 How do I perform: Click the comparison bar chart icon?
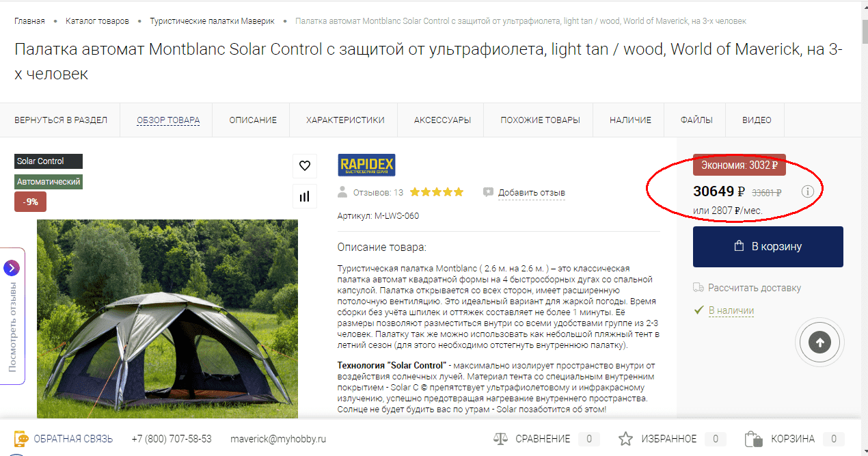pos(305,197)
